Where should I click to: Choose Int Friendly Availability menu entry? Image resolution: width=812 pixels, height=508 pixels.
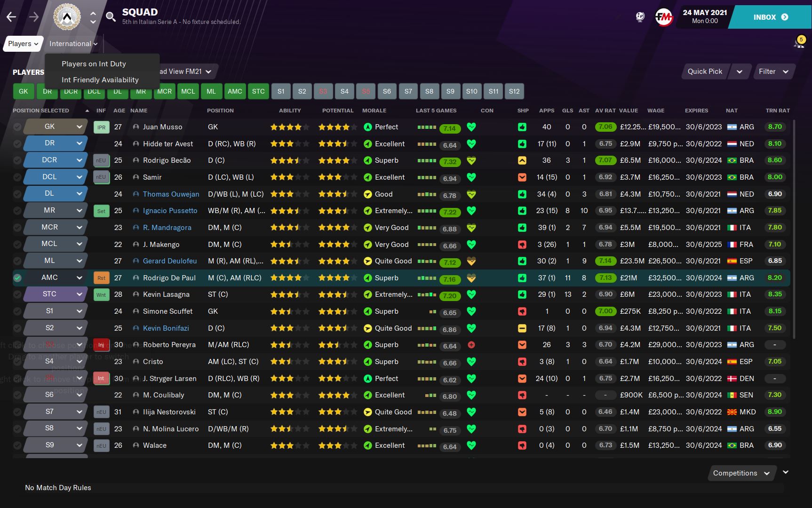100,80
